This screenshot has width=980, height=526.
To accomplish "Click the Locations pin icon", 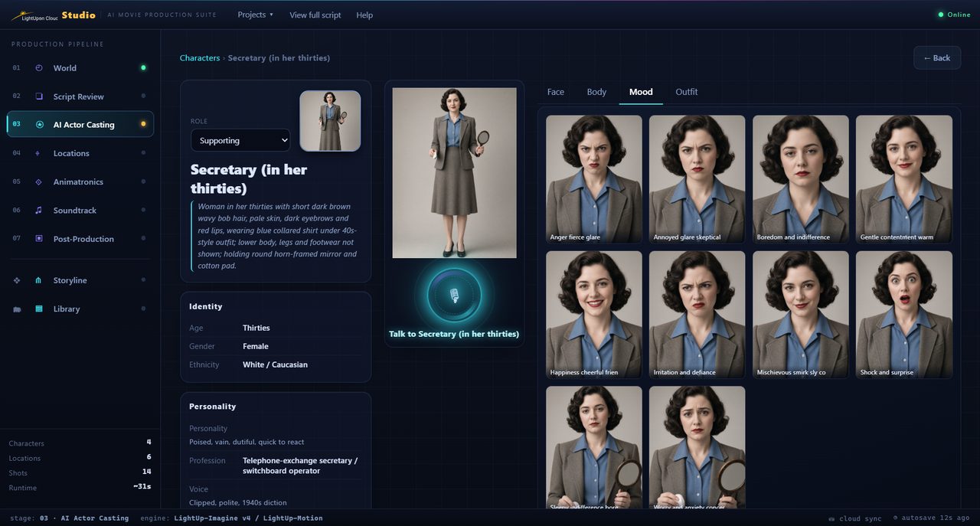I will (x=38, y=153).
